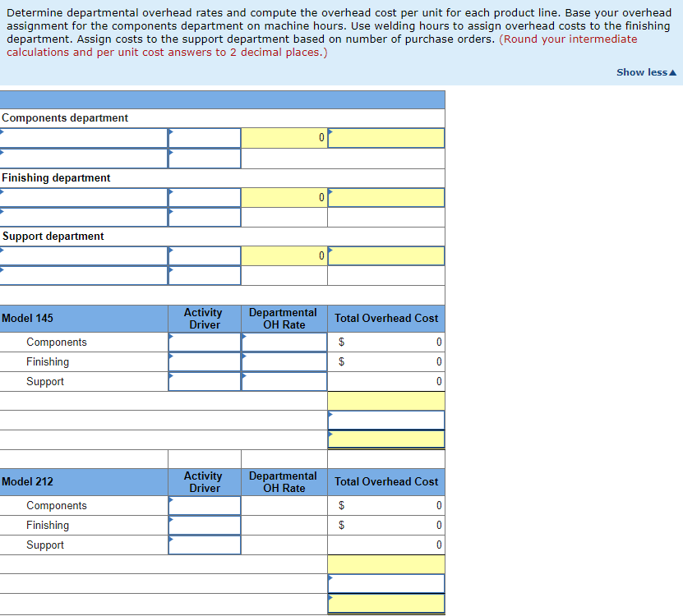Select Model 212 Support activity driver cell
683x616 pixels.
point(205,545)
